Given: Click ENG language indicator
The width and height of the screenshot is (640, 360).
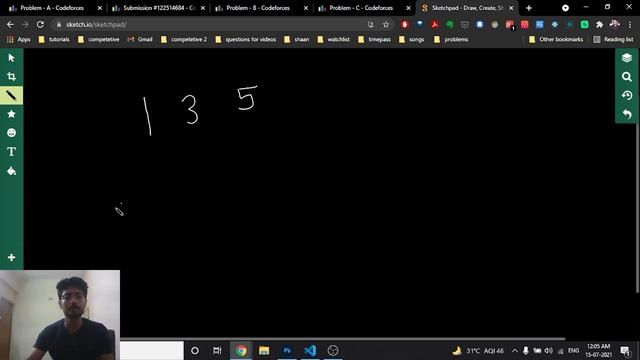Looking at the screenshot, I should tap(573, 351).
